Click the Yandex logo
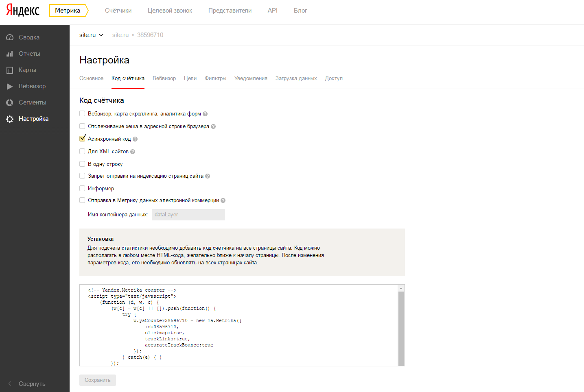This screenshot has height=392, width=584. 23,11
